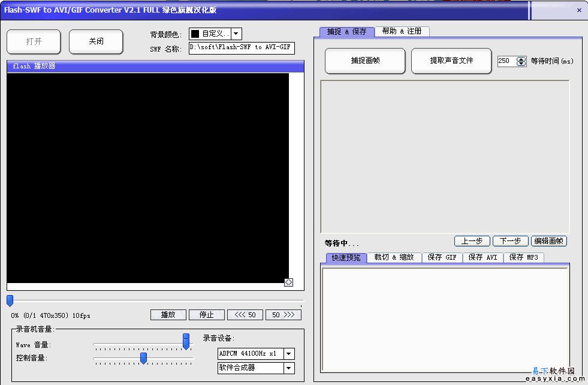
Task: Click the flash 播放器 panel header
Action: [155, 66]
